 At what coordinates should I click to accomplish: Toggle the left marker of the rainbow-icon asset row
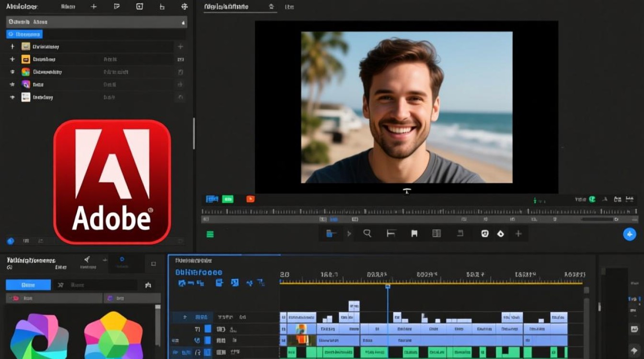coord(12,72)
